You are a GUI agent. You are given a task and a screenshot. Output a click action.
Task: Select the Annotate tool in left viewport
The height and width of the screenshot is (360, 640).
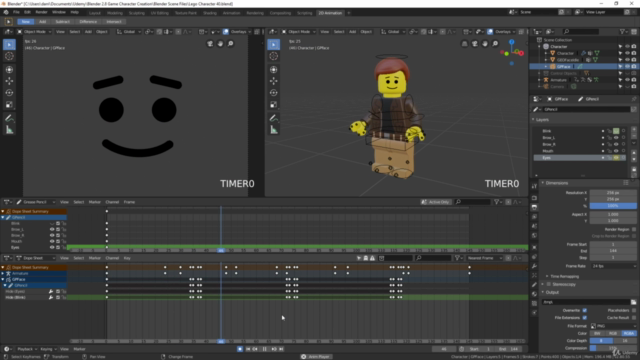coord(9,118)
